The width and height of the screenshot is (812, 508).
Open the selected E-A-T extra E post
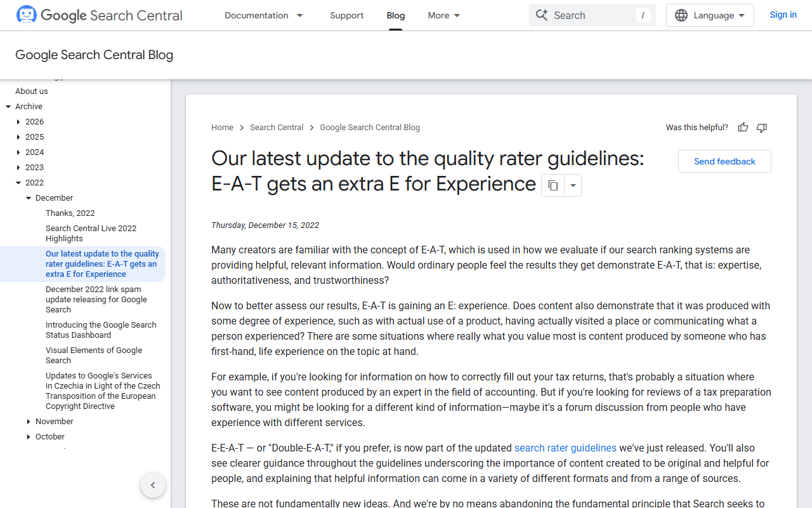coord(103,264)
